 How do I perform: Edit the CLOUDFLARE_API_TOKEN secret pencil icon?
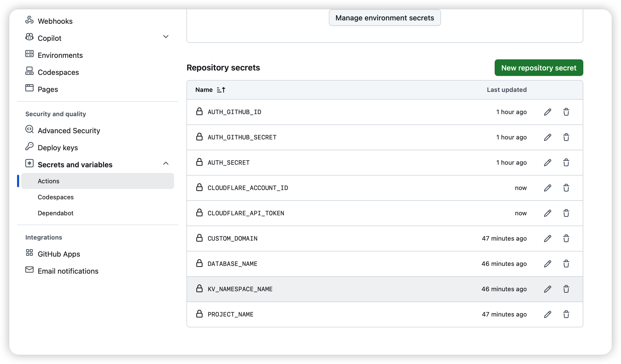547,213
